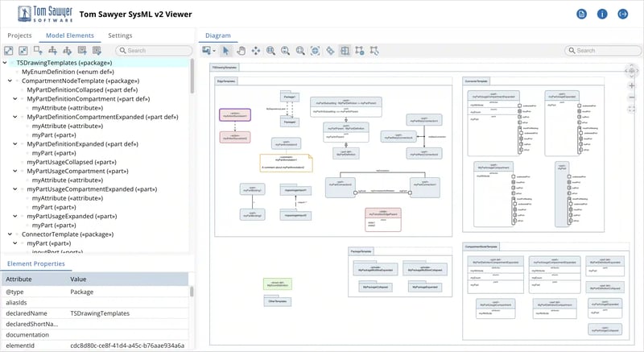644x352 pixels.
Task: Click the plus zoom-in canvas control
Action: (632, 85)
